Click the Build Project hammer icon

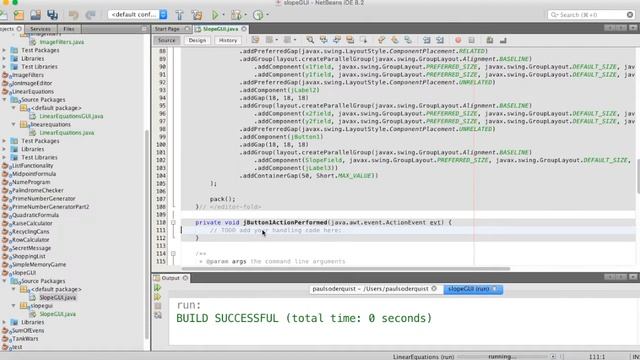click(179, 15)
